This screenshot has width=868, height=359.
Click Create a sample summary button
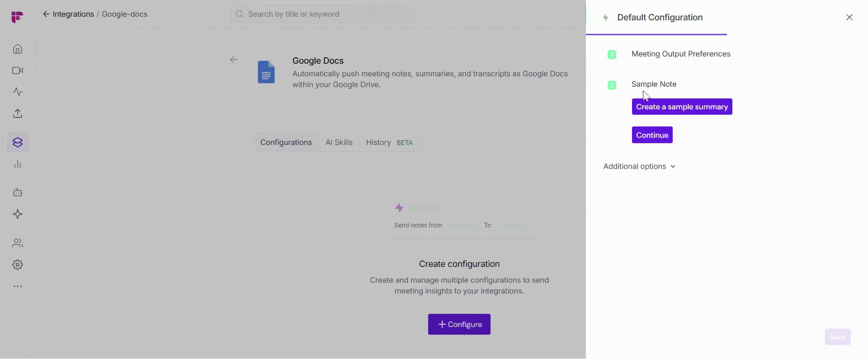click(682, 107)
